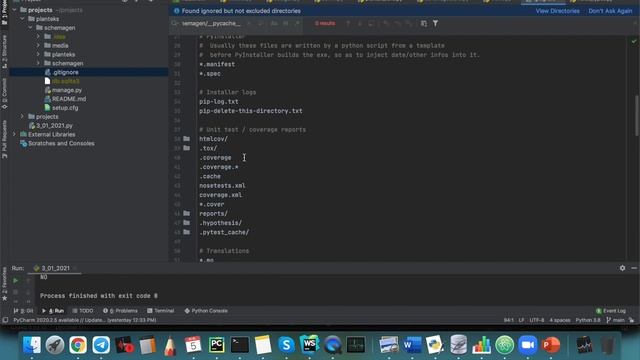Click the .hypothesis/ gutter folder icon

(x=187, y=223)
